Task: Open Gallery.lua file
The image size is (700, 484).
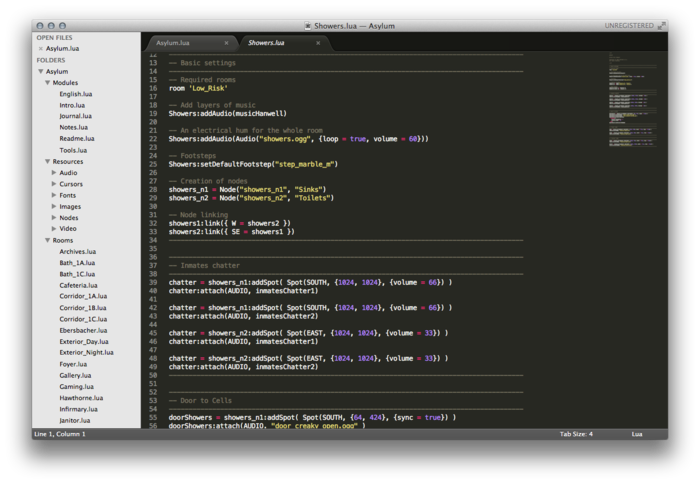Action: [75, 376]
